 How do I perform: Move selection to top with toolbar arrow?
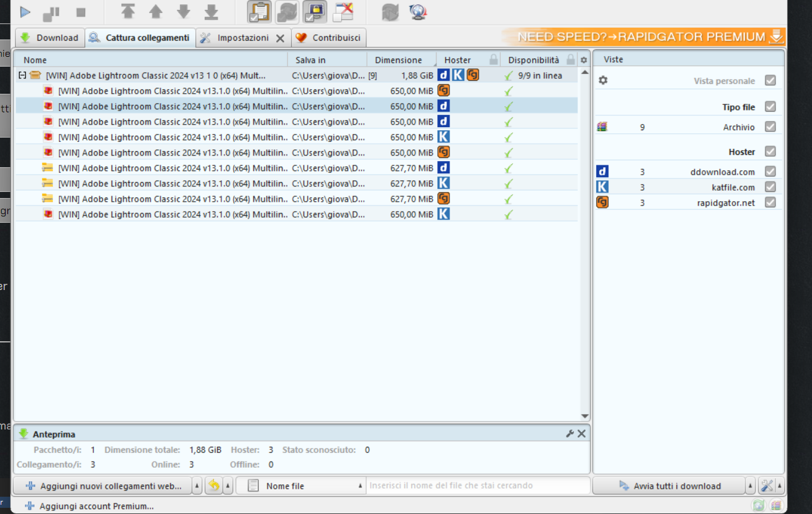pyautogui.click(x=128, y=12)
